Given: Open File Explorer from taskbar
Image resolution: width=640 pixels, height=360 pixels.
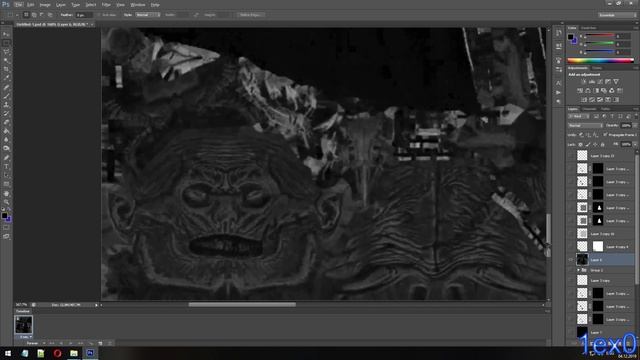Looking at the screenshot, I should tap(73, 353).
